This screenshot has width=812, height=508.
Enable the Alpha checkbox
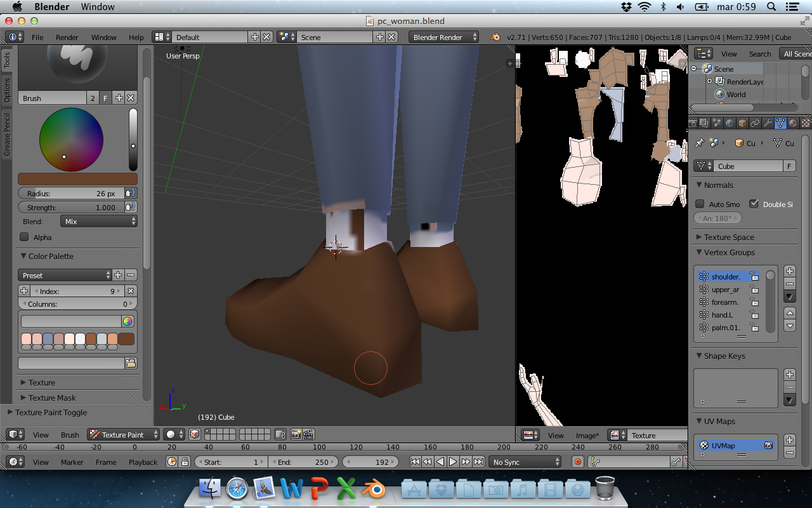[25, 237]
